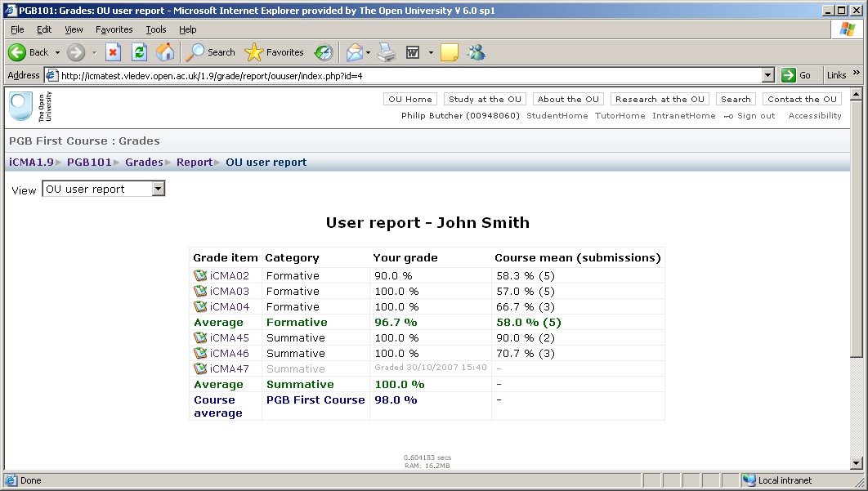This screenshot has height=491, width=868.
Task: Go to the Home page icon
Action: [165, 52]
